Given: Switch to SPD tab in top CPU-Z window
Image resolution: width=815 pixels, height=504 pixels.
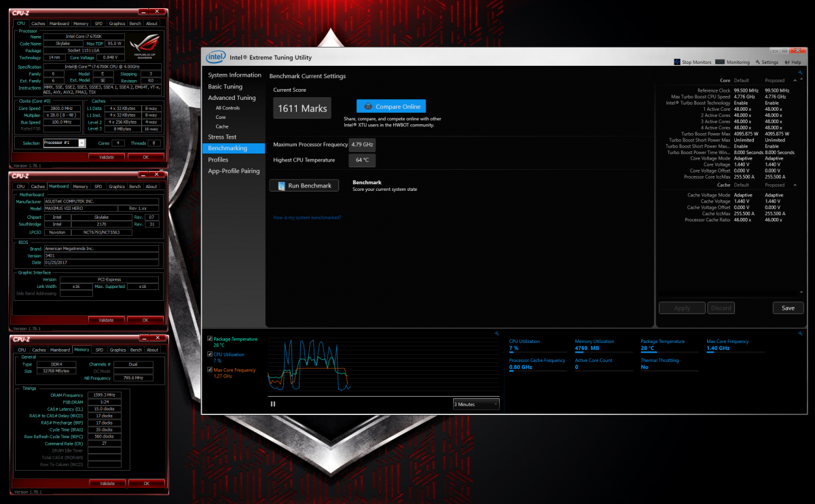Looking at the screenshot, I should 98,23.
